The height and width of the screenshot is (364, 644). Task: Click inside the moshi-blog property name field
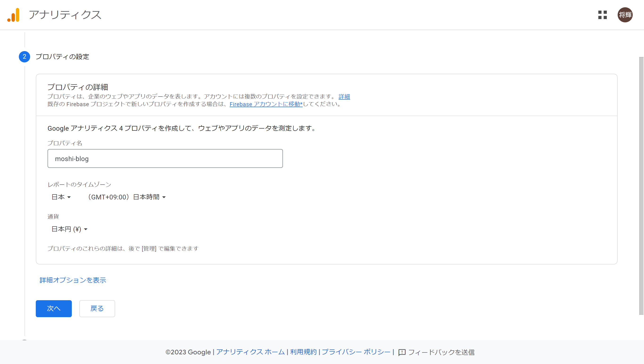click(x=165, y=158)
